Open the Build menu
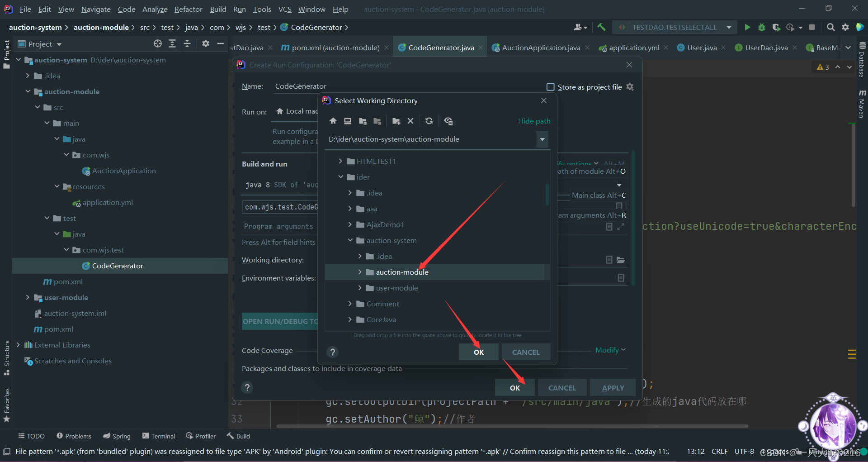The image size is (868, 462). [218, 9]
